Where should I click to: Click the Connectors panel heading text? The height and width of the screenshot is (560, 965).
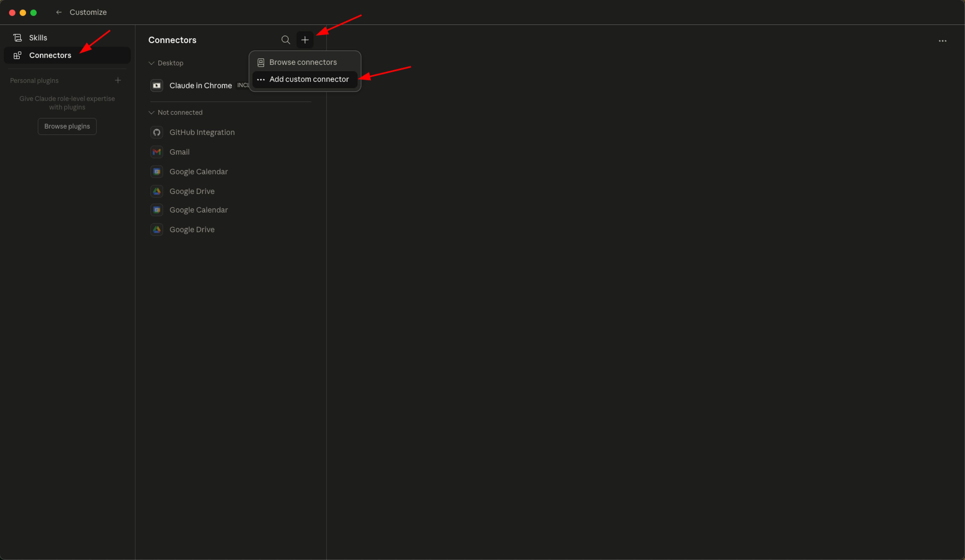point(172,40)
